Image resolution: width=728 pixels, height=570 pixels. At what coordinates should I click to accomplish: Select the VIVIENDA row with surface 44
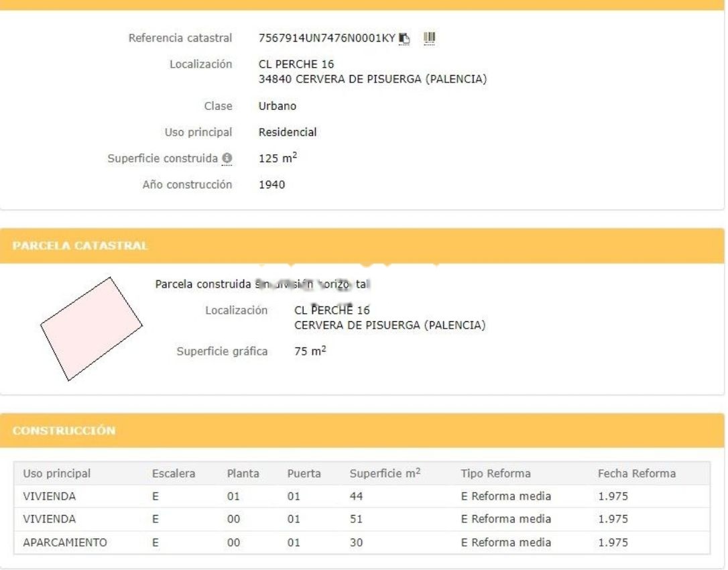(50, 497)
